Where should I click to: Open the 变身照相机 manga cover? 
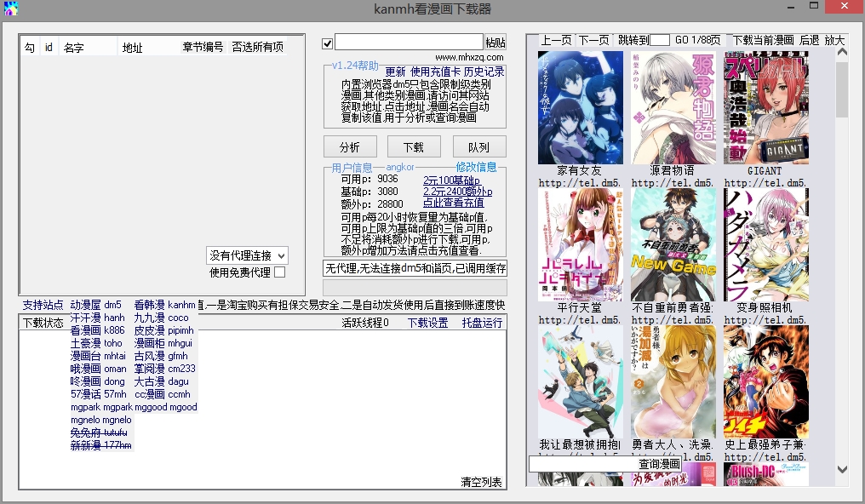[765, 245]
